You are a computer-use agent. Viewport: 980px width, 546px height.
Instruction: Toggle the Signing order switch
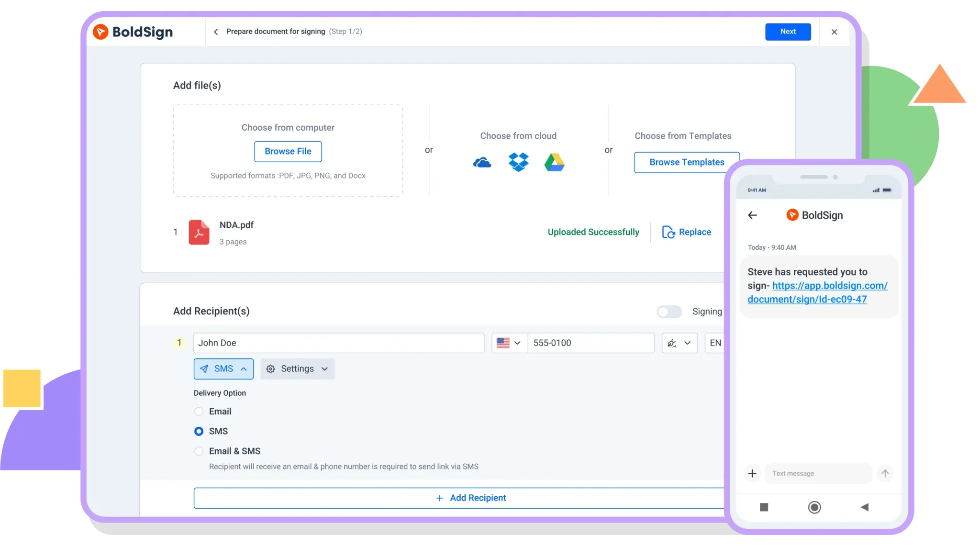pyautogui.click(x=669, y=312)
